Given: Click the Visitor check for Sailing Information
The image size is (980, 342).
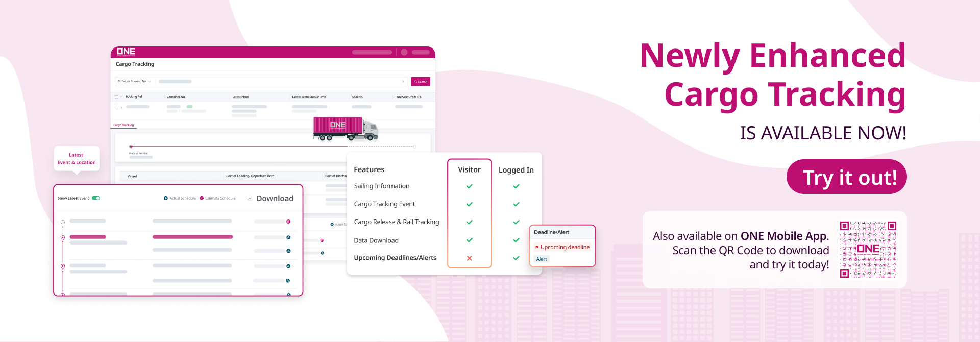Looking at the screenshot, I should pyautogui.click(x=469, y=186).
